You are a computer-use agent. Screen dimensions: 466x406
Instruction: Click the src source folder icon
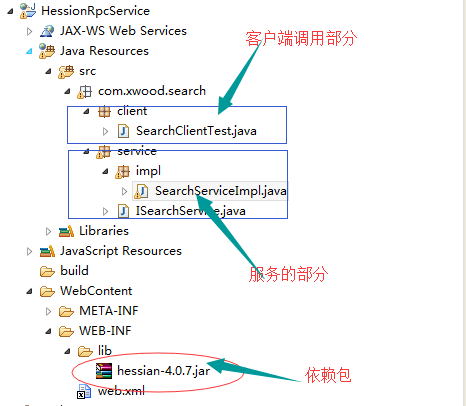pyautogui.click(x=66, y=71)
